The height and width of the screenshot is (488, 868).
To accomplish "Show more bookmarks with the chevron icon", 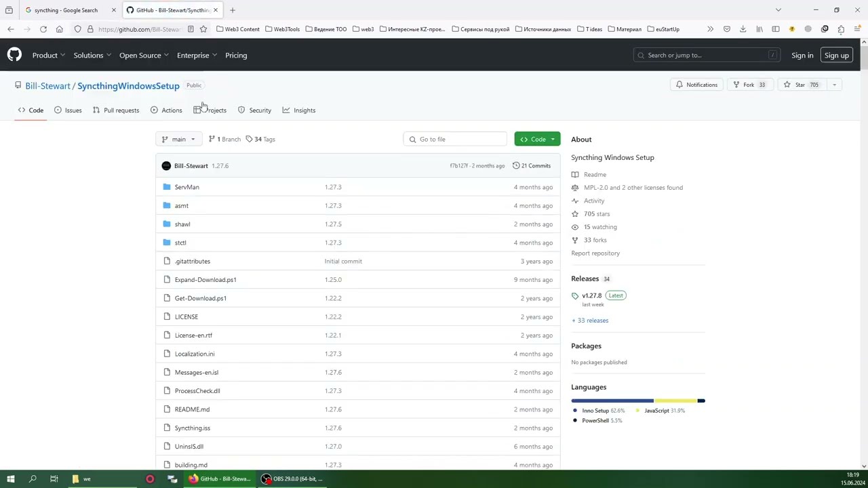I will click(710, 29).
